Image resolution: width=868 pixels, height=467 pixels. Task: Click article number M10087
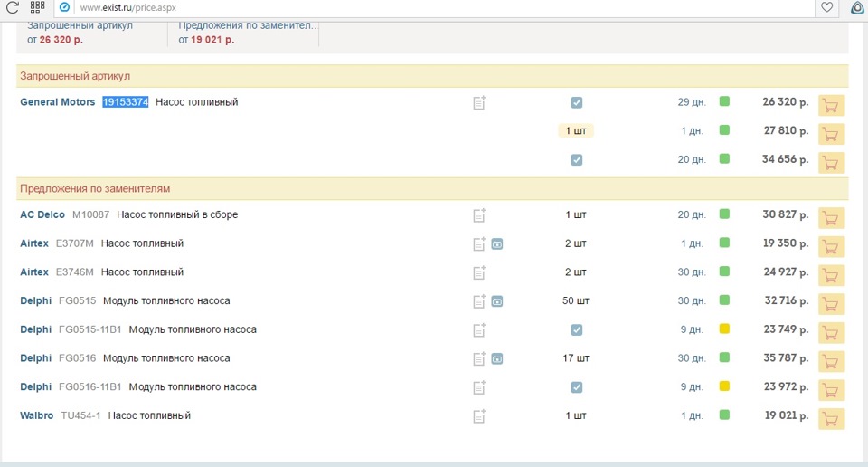pyautogui.click(x=90, y=214)
